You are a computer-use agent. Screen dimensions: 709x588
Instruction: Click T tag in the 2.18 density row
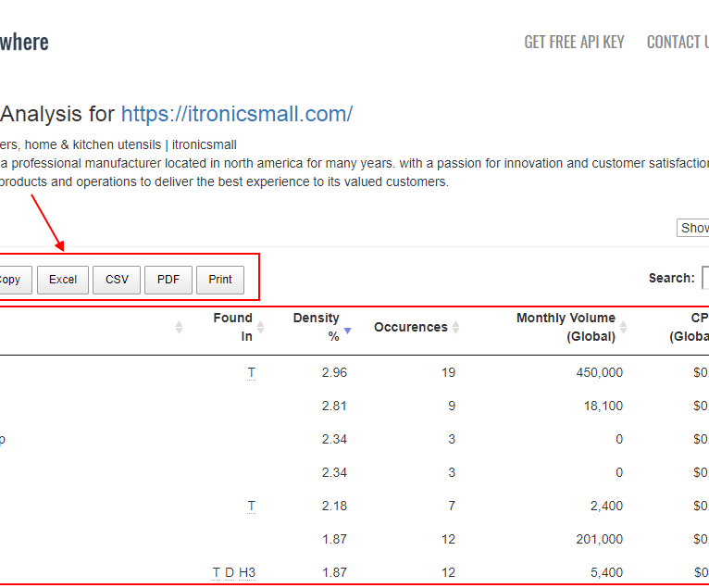tap(252, 506)
